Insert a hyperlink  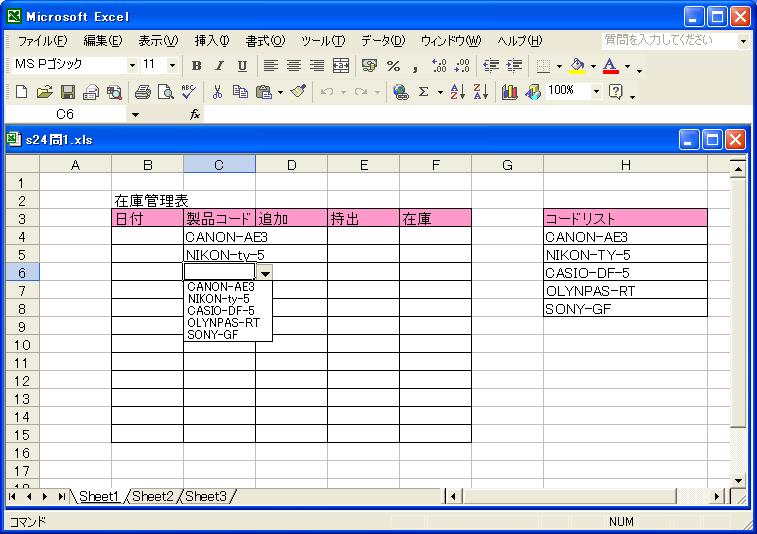(401, 92)
